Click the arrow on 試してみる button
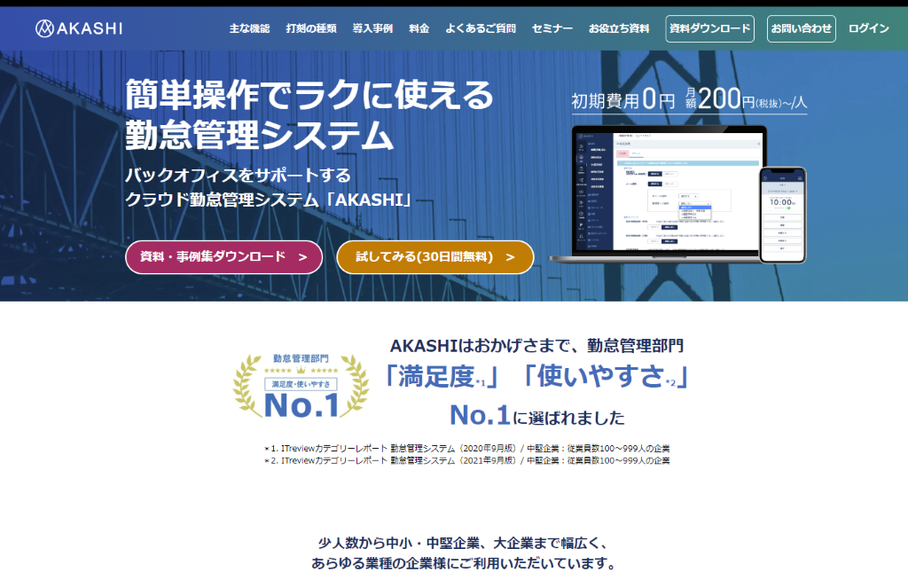This screenshot has width=908, height=588. (x=510, y=256)
